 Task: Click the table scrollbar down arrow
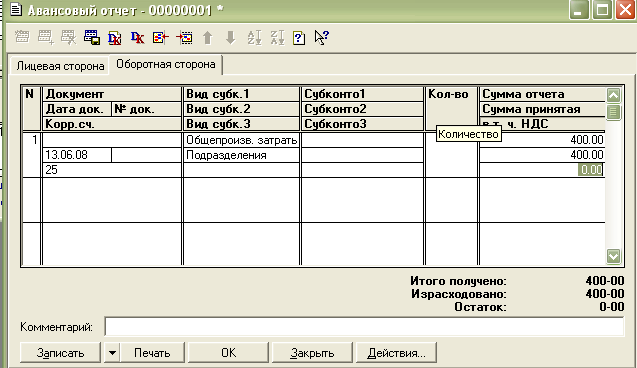pos(613,256)
